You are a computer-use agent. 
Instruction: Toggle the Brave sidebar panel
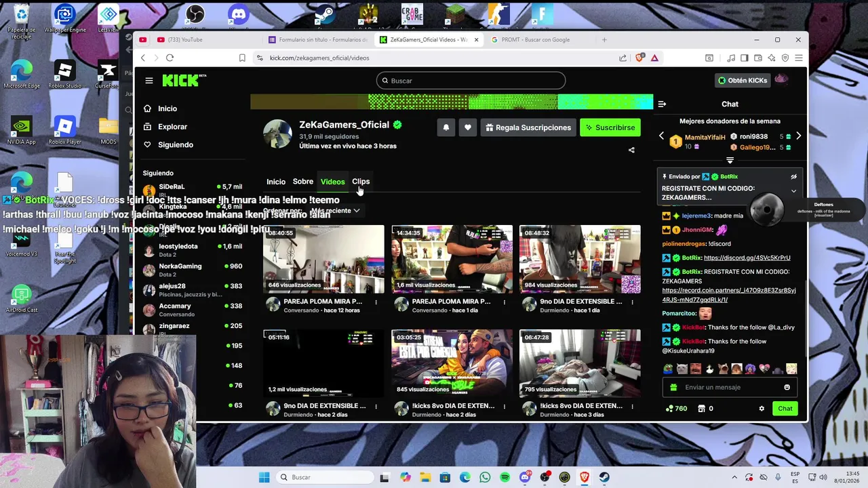tap(744, 58)
